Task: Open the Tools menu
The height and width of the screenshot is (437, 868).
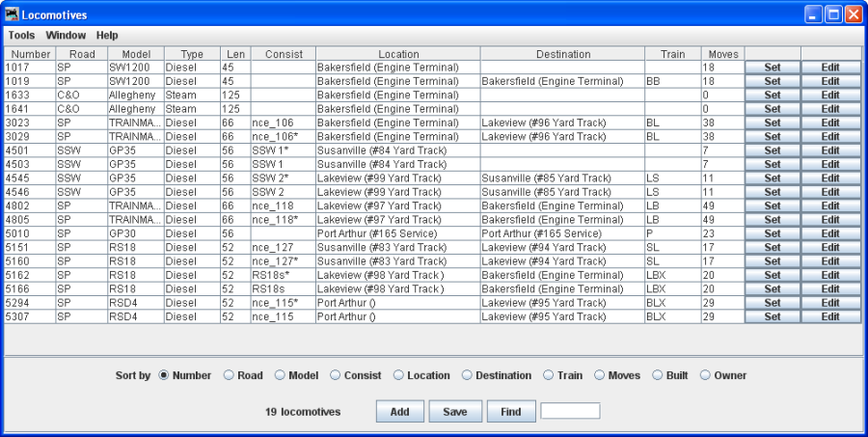Action: pos(21,35)
